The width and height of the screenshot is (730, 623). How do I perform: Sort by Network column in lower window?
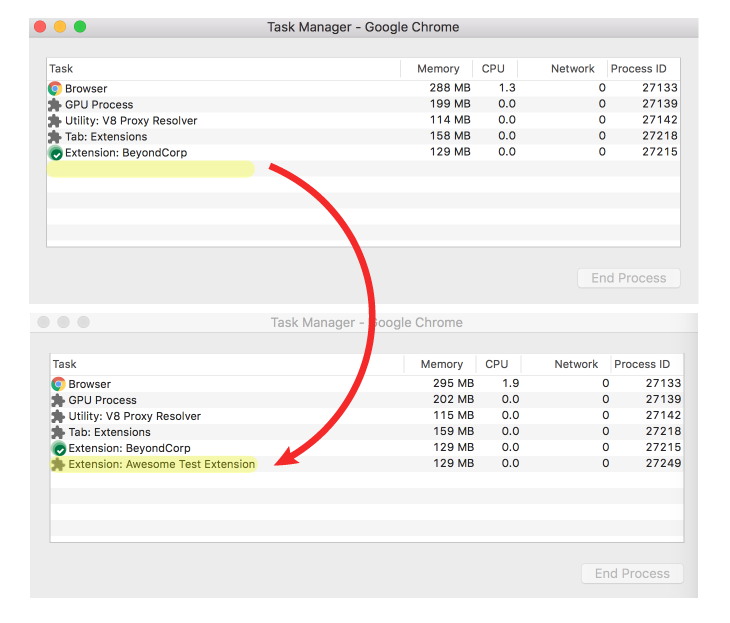point(566,364)
